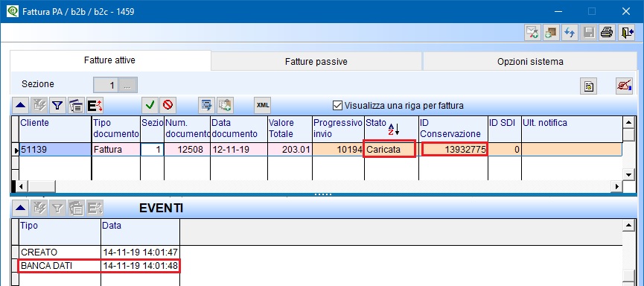Switch to Fatture attive tab
This screenshot has width=644, height=286.
coord(109,60)
